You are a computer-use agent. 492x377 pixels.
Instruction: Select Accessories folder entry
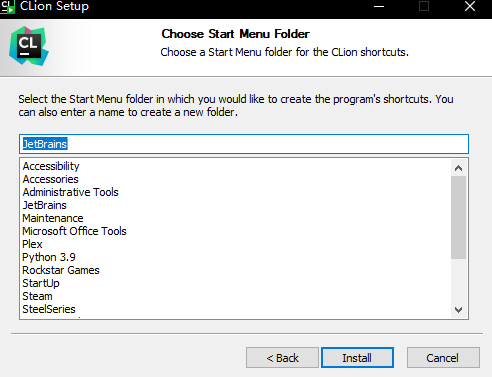point(50,179)
